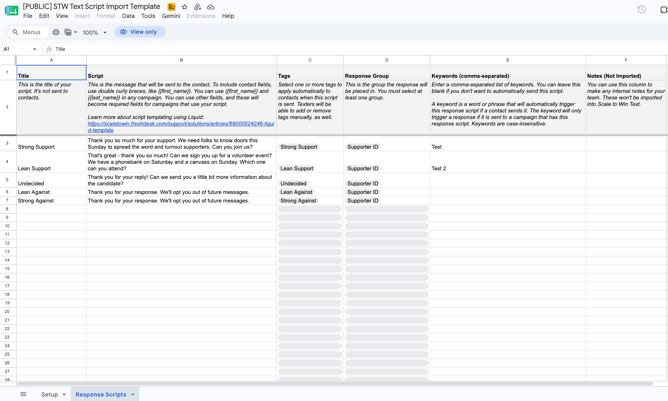The height and width of the screenshot is (401, 668).
Task: Select column E header
Action: [x=508, y=60]
